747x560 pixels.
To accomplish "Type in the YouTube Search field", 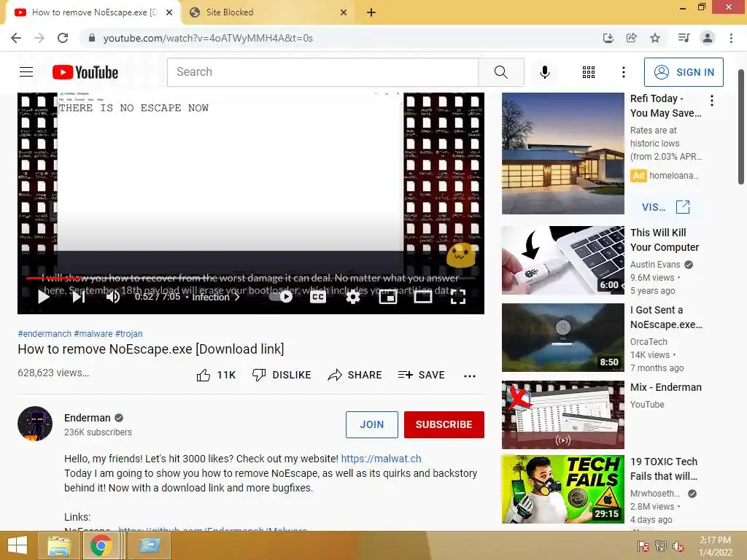I will (323, 72).
